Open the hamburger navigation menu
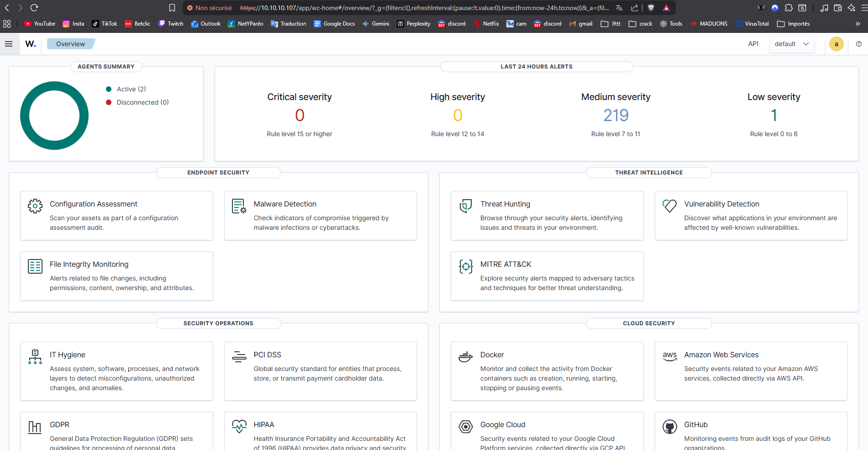The height and width of the screenshot is (450, 868). [9, 44]
